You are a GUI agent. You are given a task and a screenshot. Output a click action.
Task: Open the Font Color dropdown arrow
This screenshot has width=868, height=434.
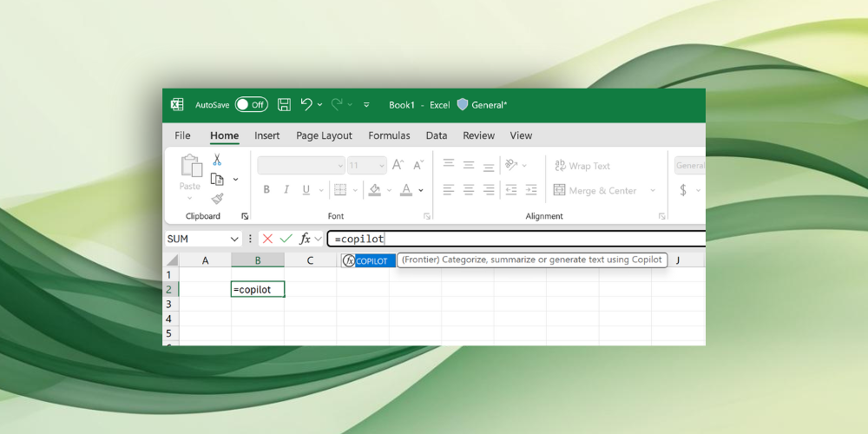[x=421, y=190]
